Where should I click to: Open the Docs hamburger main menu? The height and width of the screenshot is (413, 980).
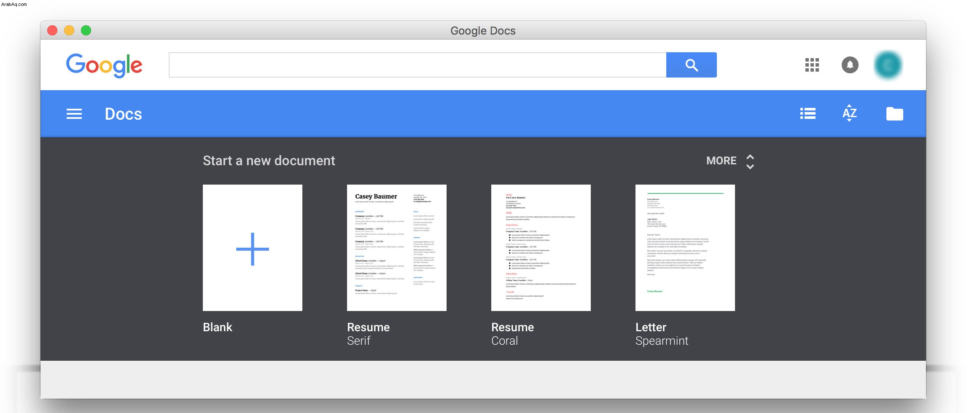tap(74, 114)
